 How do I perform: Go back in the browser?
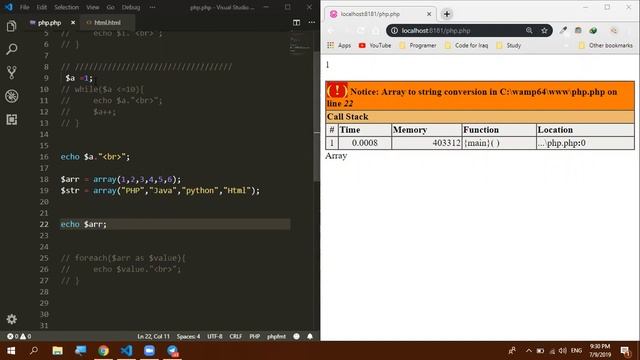[331, 31]
